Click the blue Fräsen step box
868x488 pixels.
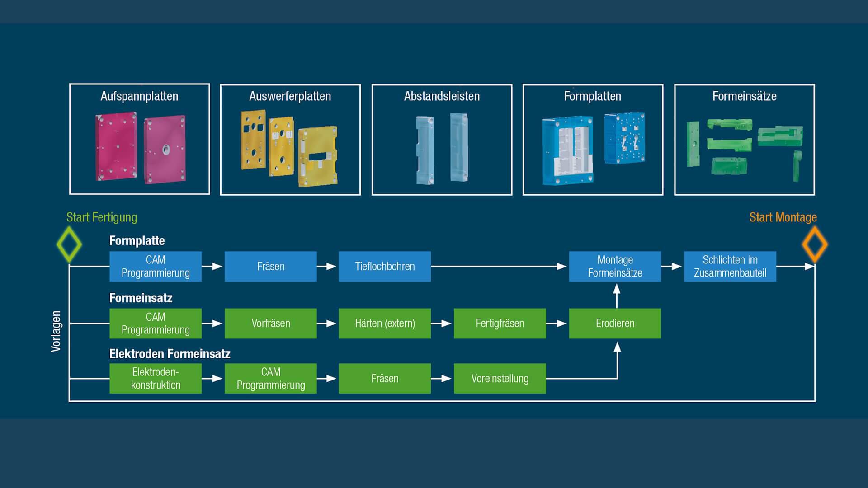pos(270,267)
